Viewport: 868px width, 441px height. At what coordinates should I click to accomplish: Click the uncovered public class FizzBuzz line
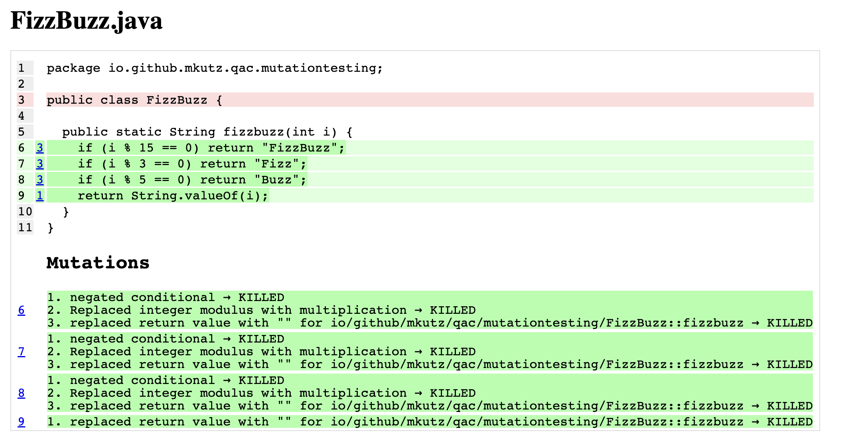coord(135,100)
